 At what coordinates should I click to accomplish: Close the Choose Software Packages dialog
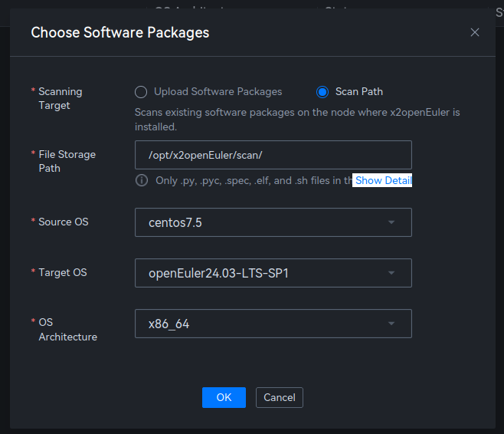point(475,32)
